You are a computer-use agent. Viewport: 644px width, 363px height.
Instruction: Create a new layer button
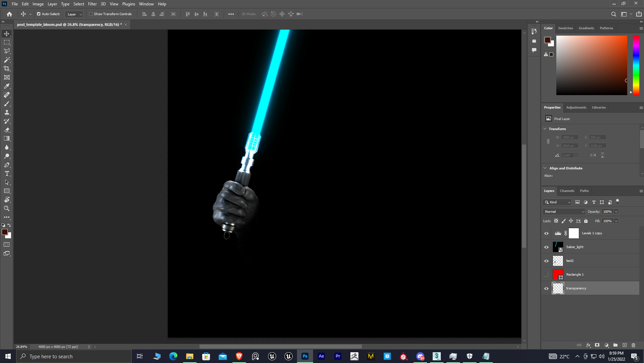point(625,345)
